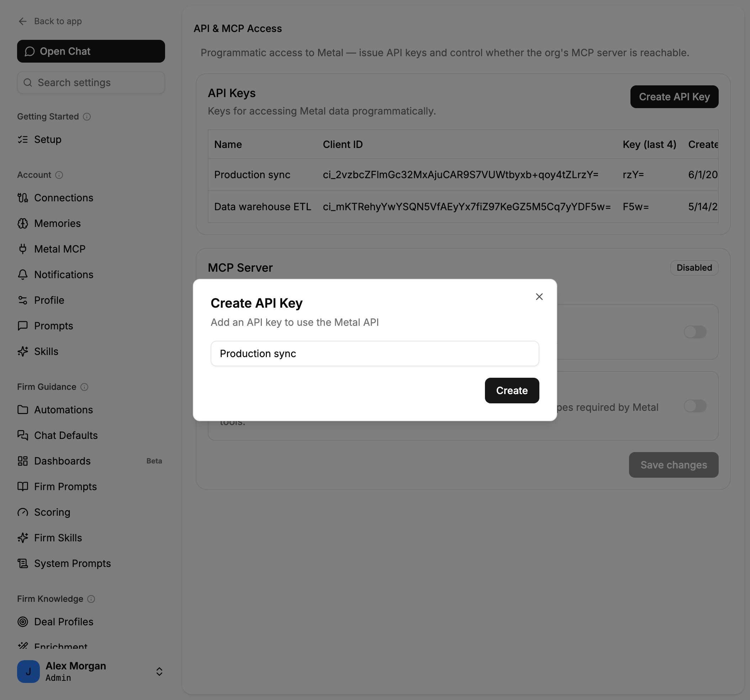Open Prompts via its message icon
Viewport: 750px width, 700px height.
[23, 326]
